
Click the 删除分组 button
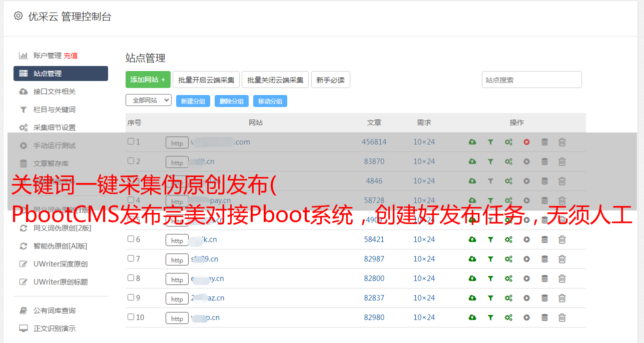pyautogui.click(x=232, y=101)
